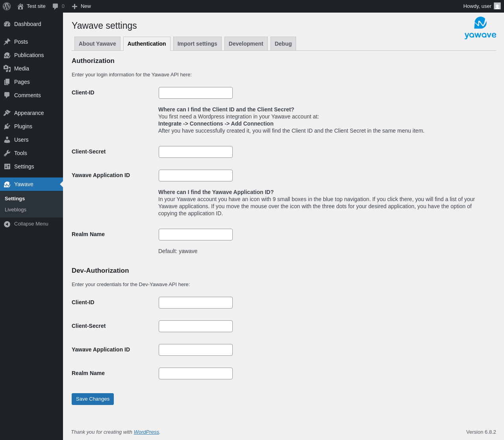The width and height of the screenshot is (504, 440).
Task: Open the Posts menu label
Action: tap(21, 42)
